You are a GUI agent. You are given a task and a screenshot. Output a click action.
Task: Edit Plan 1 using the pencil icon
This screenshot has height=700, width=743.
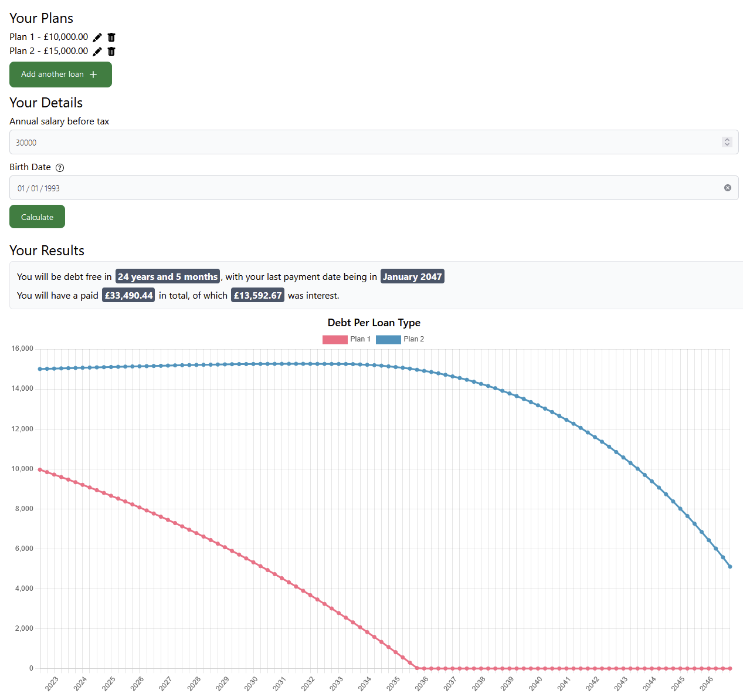coord(97,37)
